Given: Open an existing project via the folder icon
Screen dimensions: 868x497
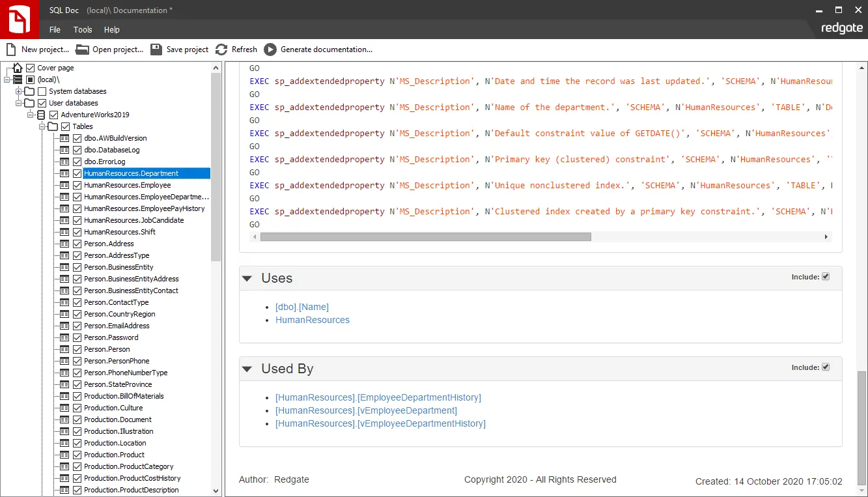Looking at the screenshot, I should pyautogui.click(x=82, y=49).
